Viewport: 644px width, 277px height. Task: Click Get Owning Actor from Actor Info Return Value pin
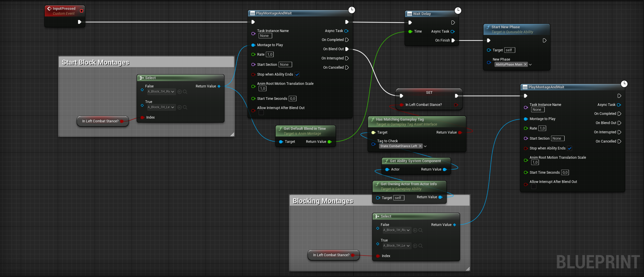click(x=440, y=197)
